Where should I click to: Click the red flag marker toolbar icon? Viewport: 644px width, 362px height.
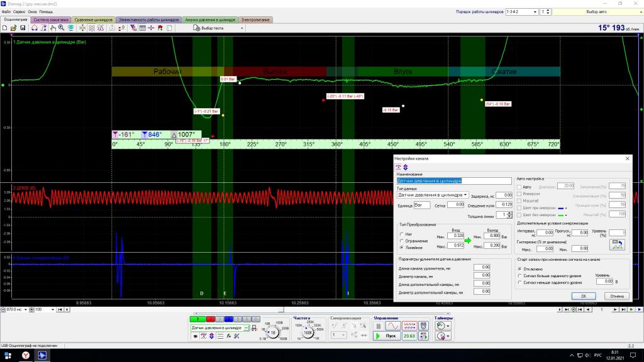[x=160, y=28]
